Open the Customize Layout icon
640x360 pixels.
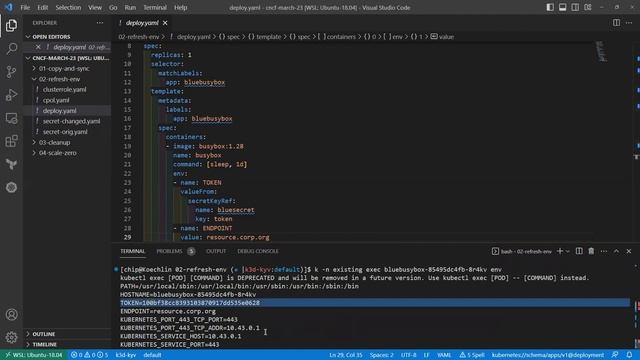[588, 7]
